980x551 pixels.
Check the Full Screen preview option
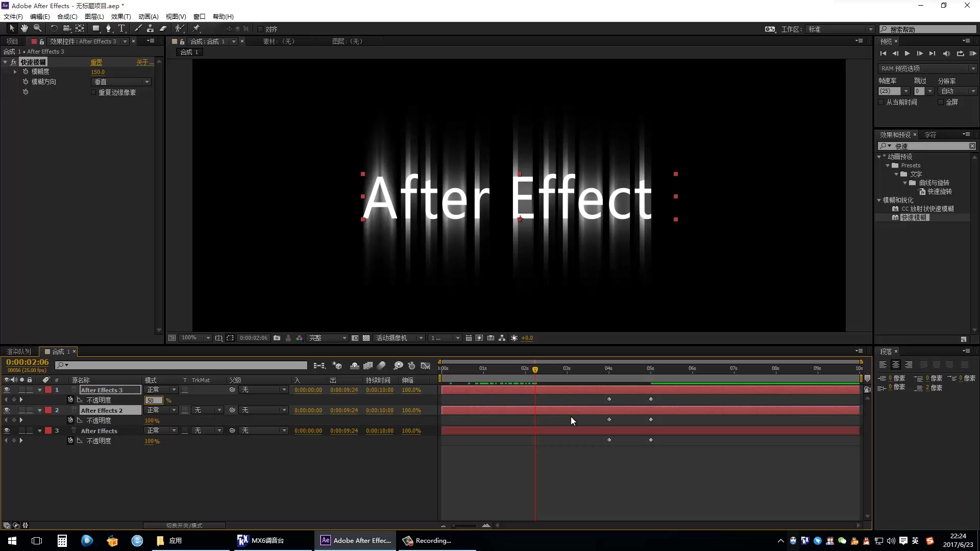[x=941, y=102]
